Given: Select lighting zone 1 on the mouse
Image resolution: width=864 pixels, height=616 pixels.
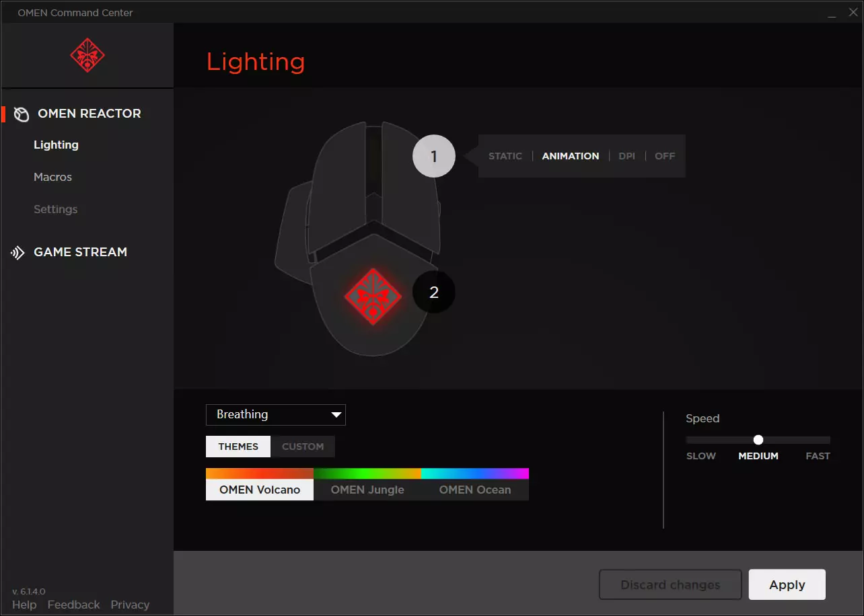Looking at the screenshot, I should coord(434,156).
